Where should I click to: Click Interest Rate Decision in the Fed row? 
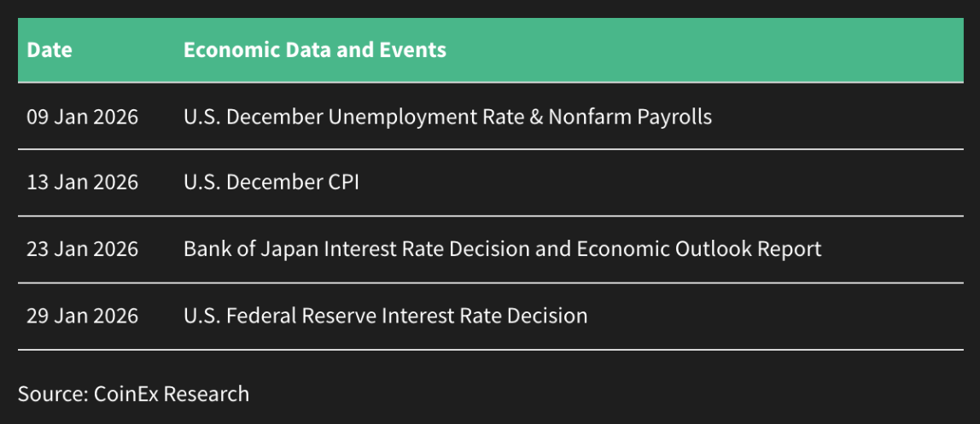click(485, 316)
